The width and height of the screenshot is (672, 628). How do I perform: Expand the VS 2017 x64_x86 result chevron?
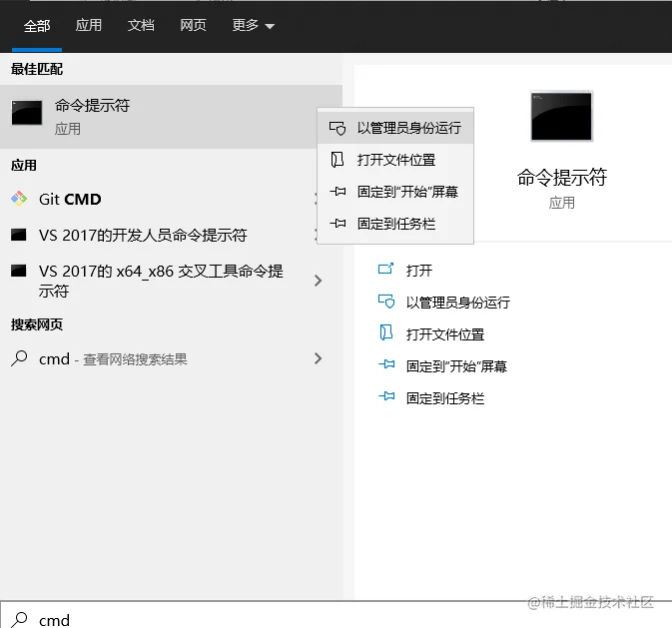(x=318, y=281)
